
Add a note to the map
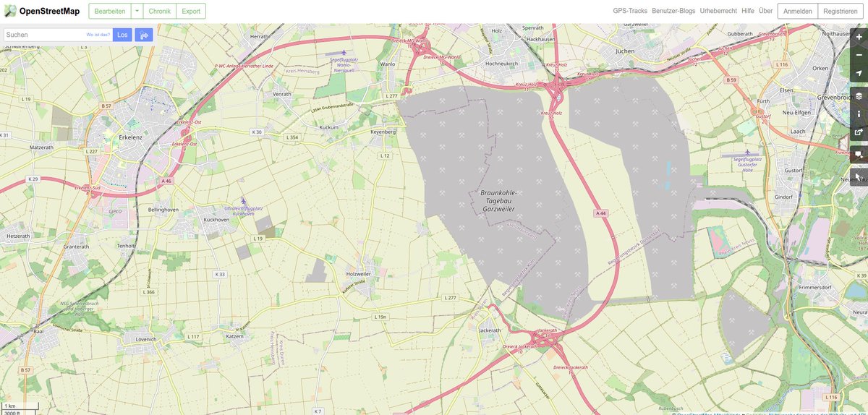(859, 154)
